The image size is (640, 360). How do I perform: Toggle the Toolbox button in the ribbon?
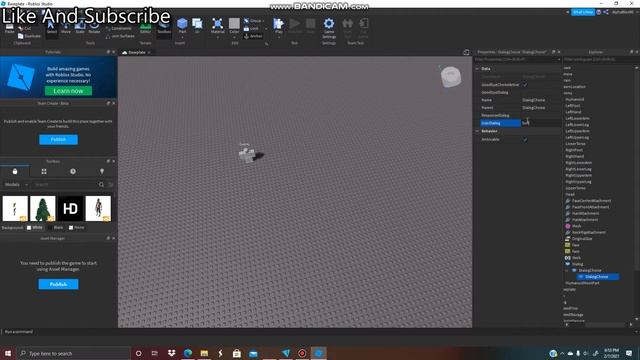(x=164, y=28)
